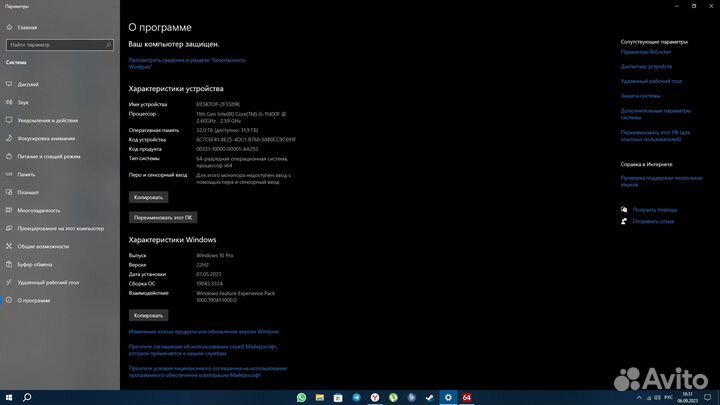Open the Главная home page
Image resolution: width=720 pixels, height=405 pixels.
(22, 28)
